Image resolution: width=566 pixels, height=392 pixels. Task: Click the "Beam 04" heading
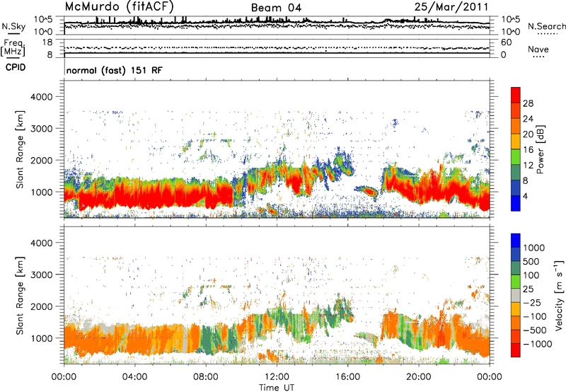point(276,8)
